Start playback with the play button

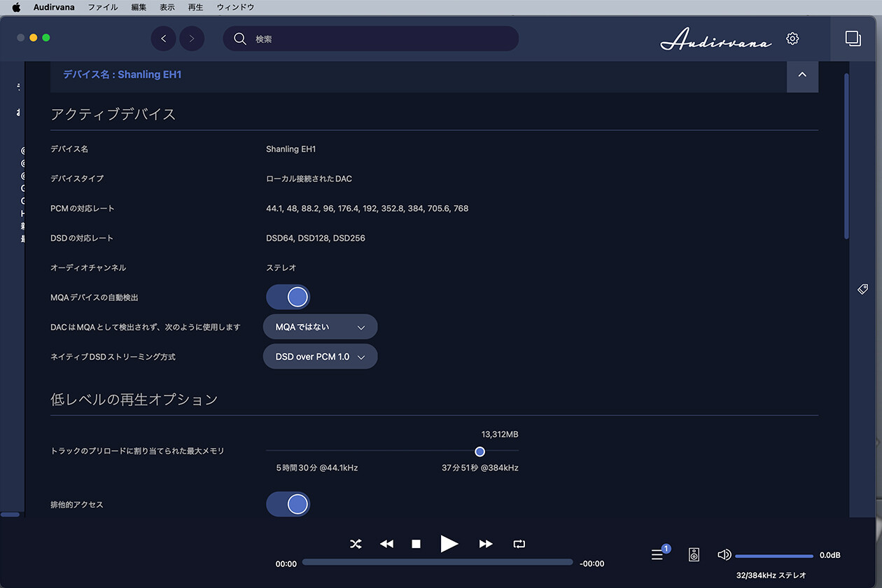pos(449,543)
